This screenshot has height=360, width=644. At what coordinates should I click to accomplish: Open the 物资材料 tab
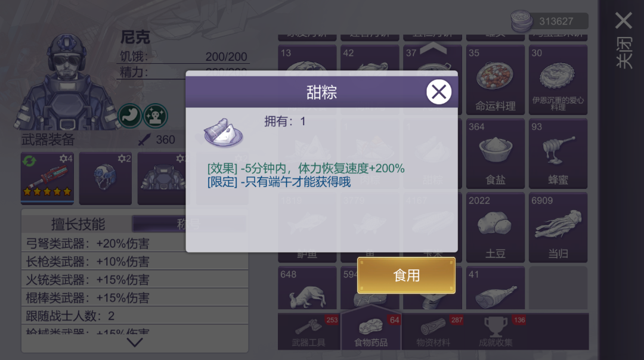[434, 331]
